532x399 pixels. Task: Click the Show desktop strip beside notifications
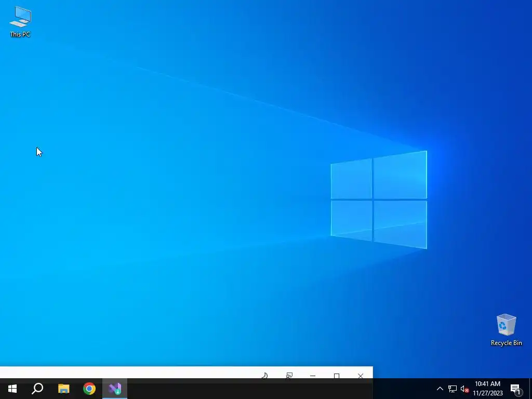[x=530, y=389]
